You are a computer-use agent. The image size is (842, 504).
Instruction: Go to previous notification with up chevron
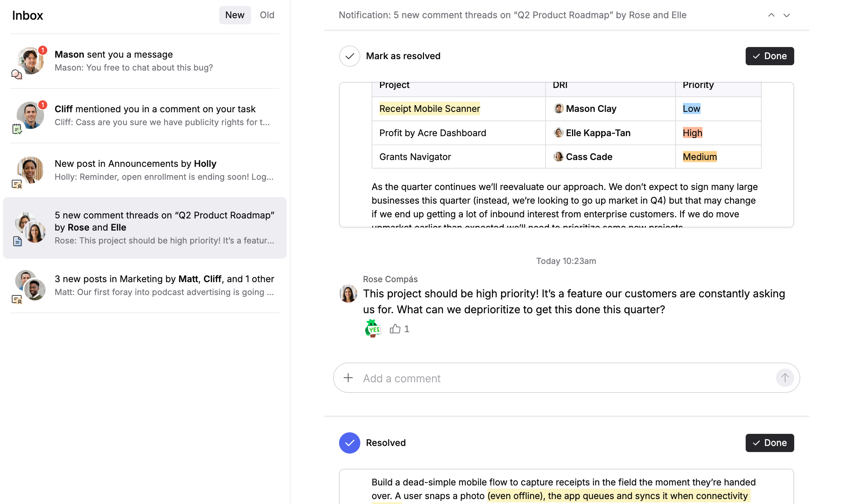coord(771,15)
